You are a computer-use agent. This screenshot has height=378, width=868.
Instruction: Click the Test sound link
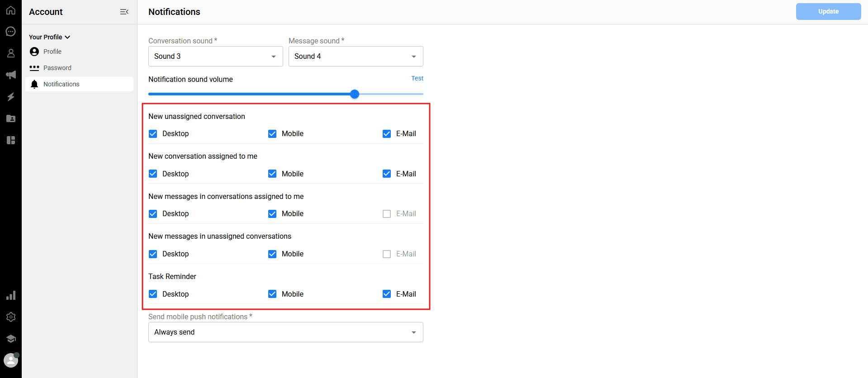pyautogui.click(x=417, y=78)
